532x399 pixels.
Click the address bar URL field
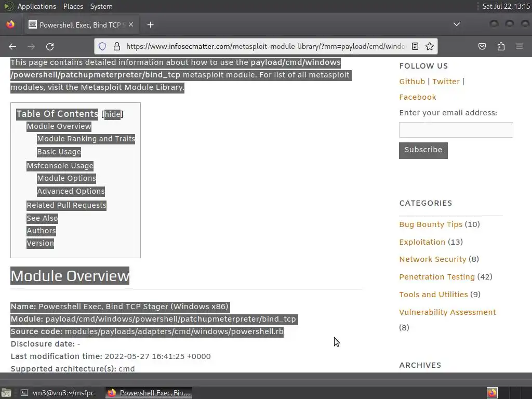(265, 46)
